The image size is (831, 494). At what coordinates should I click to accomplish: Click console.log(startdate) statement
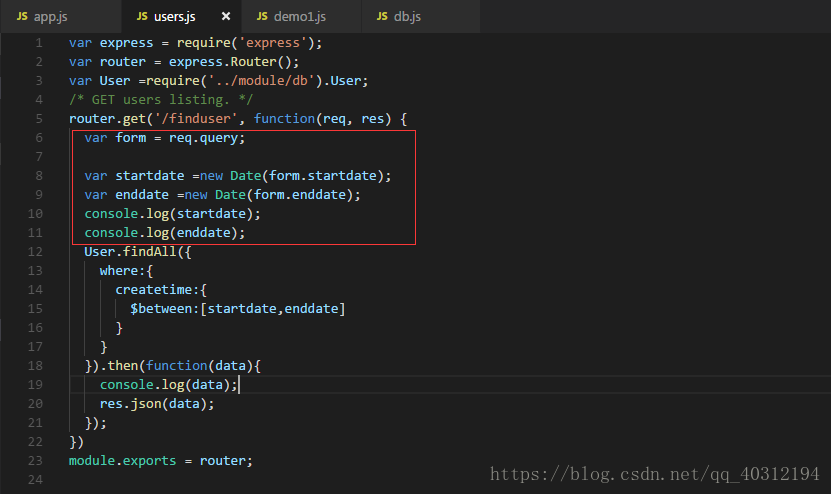[172, 214]
